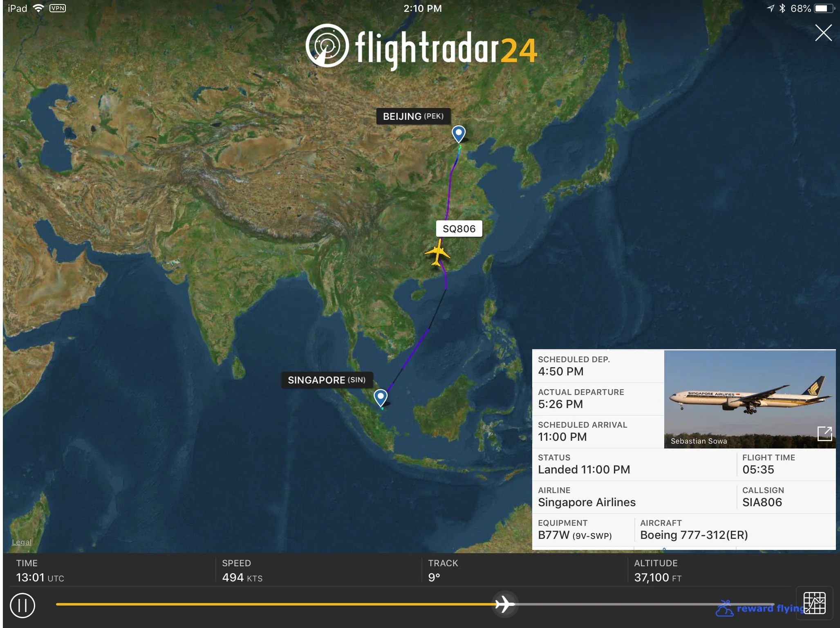Tap the Wi-Fi status icon
The width and height of the screenshot is (840, 628).
(x=38, y=8)
